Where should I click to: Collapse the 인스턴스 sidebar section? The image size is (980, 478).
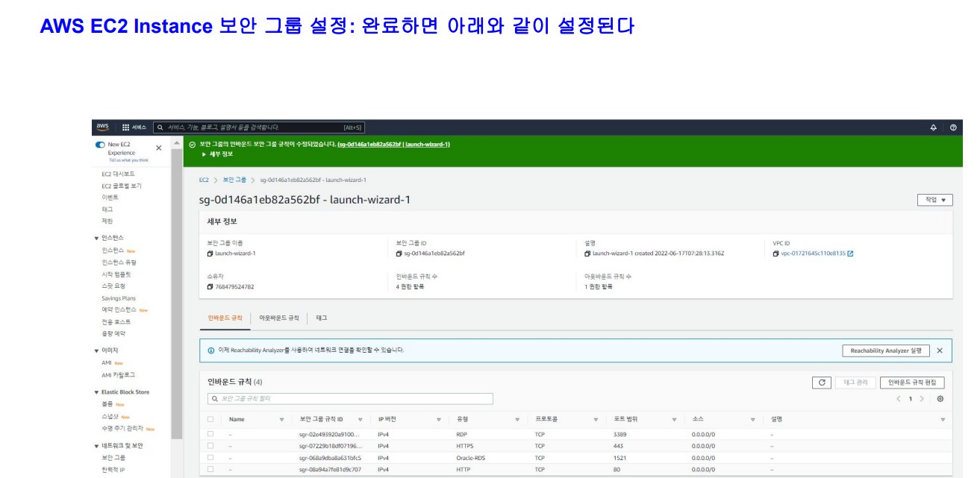96,238
